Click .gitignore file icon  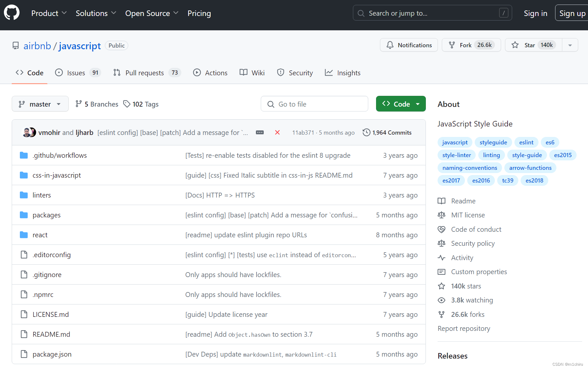(24, 274)
